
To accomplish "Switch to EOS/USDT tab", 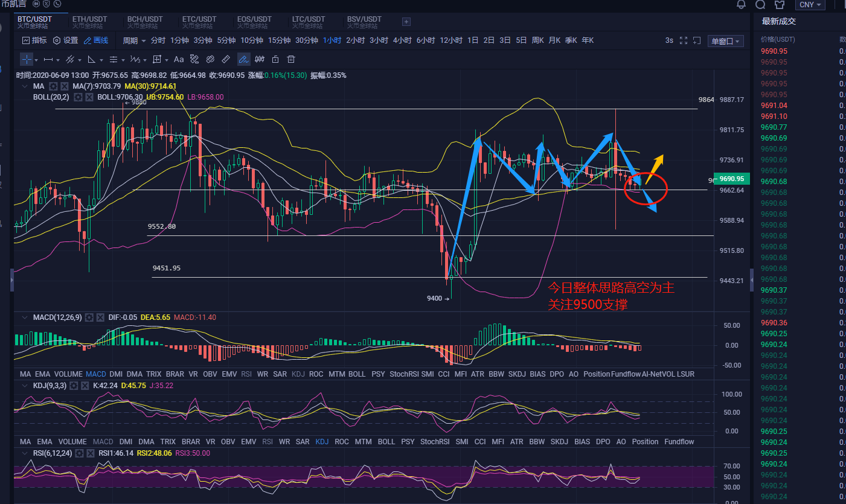I will [x=255, y=22].
